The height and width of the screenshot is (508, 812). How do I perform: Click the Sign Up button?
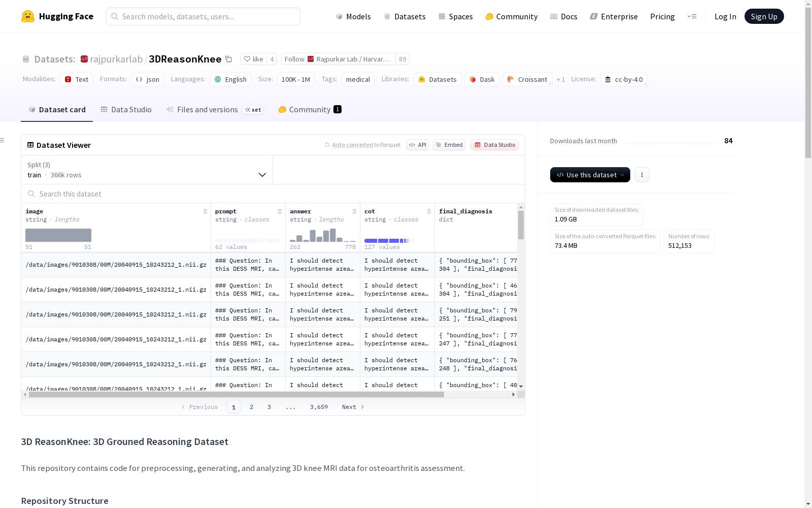(x=764, y=16)
